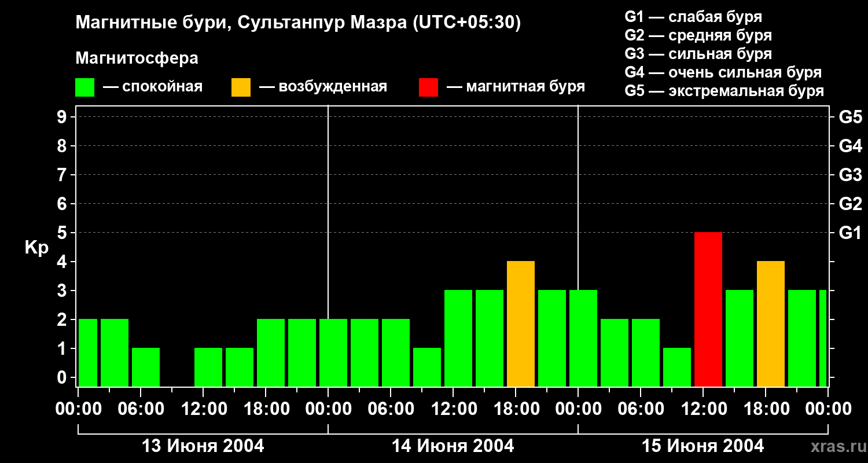Viewport: 868px width, 463px height.
Task: Click the '06:00' time label under 13 June
Action: (x=140, y=409)
